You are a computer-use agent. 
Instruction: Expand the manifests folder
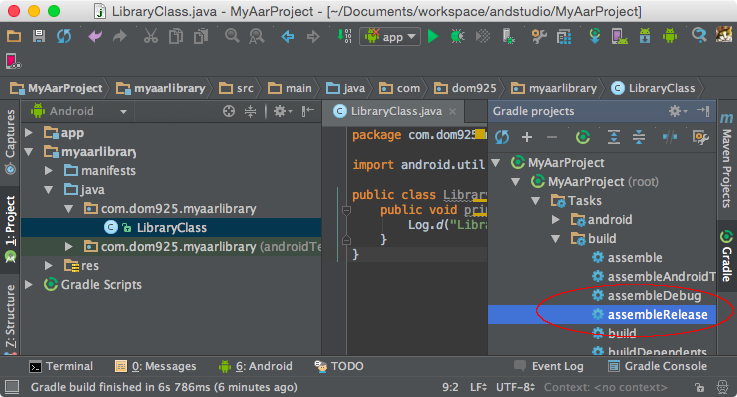tap(48, 171)
